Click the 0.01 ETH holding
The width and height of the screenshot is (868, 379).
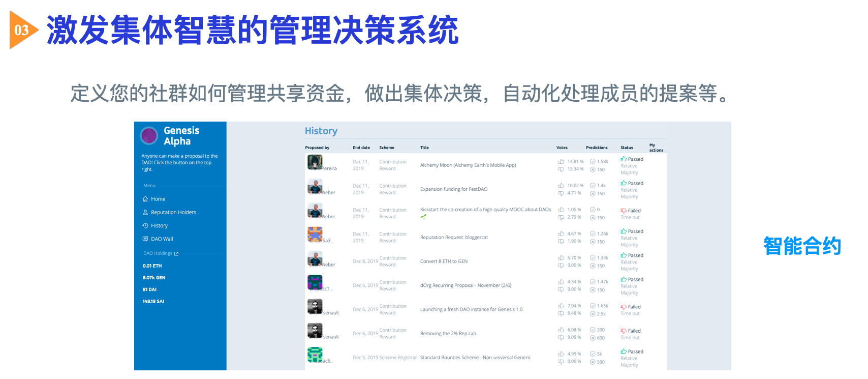[152, 266]
